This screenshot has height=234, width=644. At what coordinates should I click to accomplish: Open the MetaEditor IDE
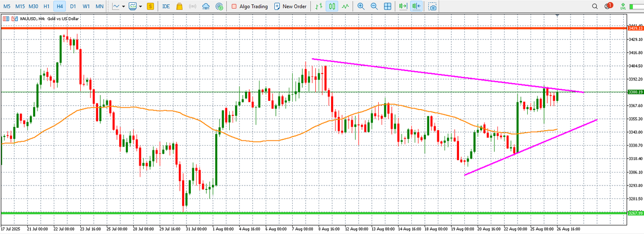(x=166, y=6)
